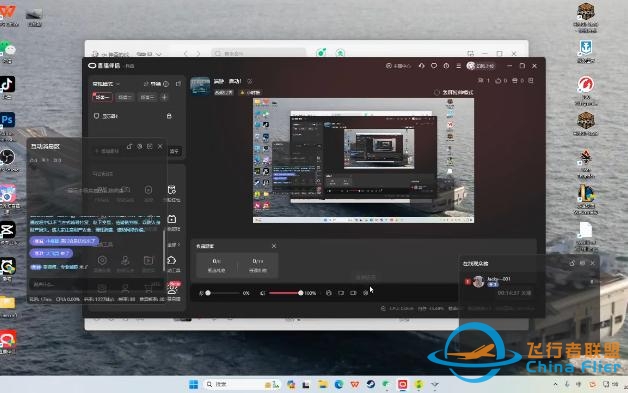Click the back arrow in the browser window behind
The image size is (628, 393).
(186, 53)
